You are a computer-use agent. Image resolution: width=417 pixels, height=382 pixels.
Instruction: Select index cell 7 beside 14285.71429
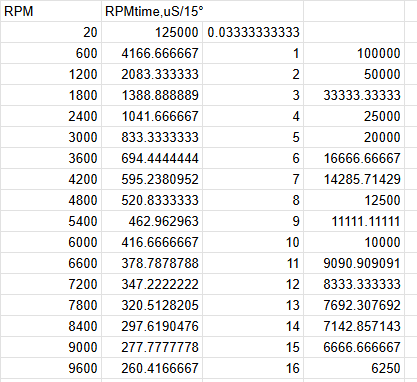[x=253, y=179]
